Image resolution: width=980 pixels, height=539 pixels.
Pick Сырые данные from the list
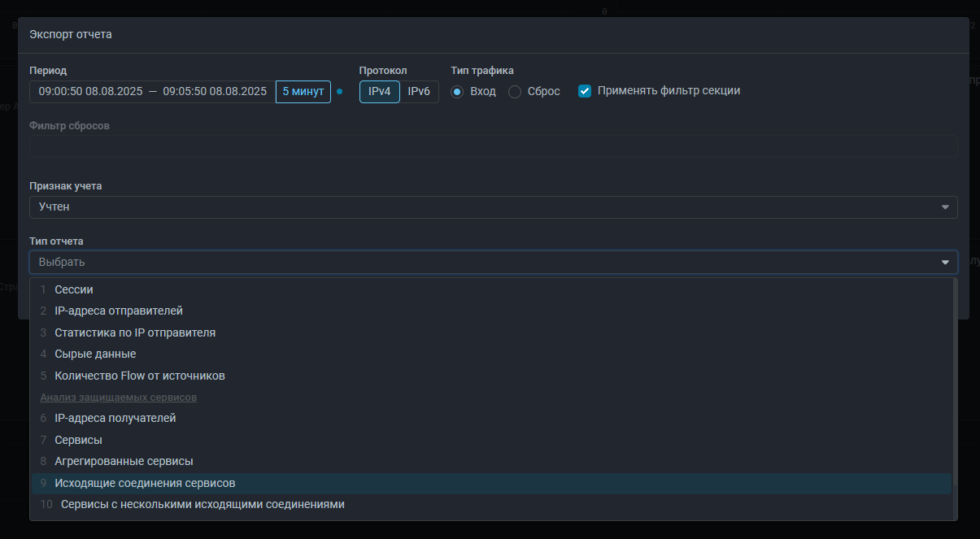click(95, 354)
